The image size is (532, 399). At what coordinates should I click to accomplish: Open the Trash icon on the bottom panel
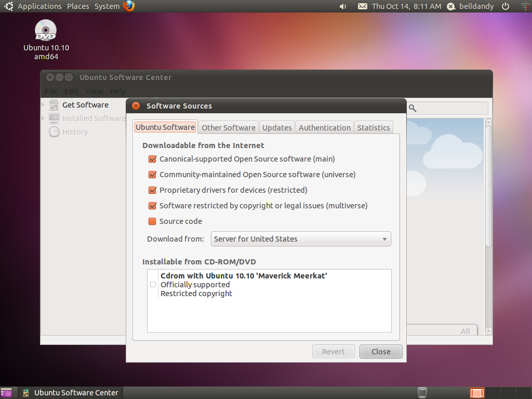(x=422, y=392)
